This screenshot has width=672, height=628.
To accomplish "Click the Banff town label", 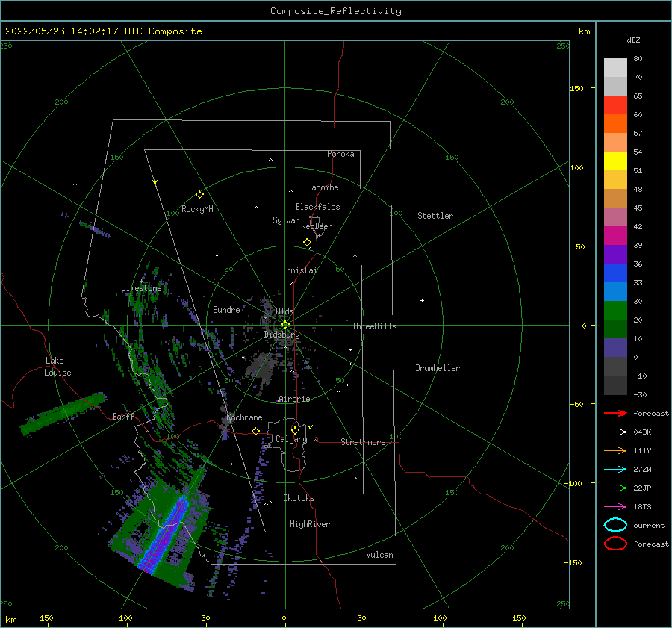I will click(x=123, y=416).
